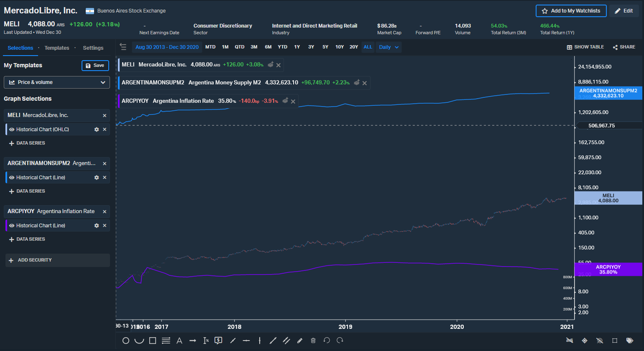Set the chart range to YTD
644x351 pixels.
[x=283, y=47]
